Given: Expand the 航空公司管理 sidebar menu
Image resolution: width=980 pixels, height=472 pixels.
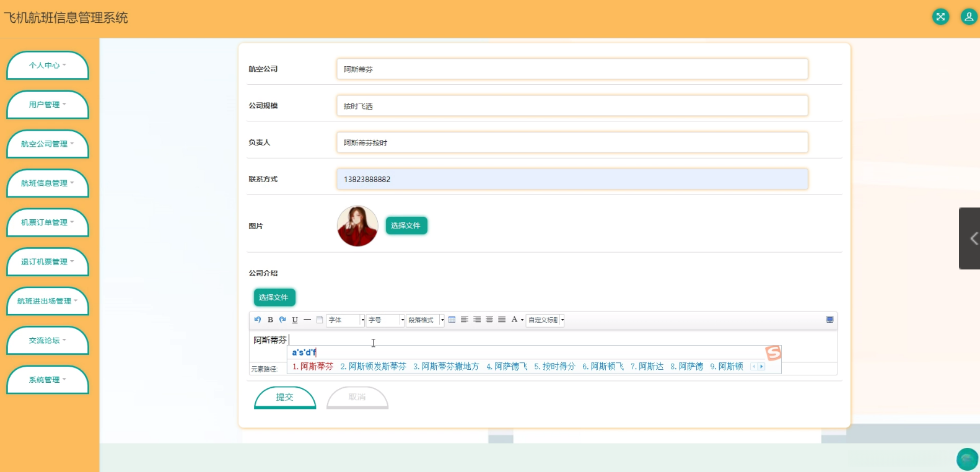Looking at the screenshot, I should (x=48, y=144).
